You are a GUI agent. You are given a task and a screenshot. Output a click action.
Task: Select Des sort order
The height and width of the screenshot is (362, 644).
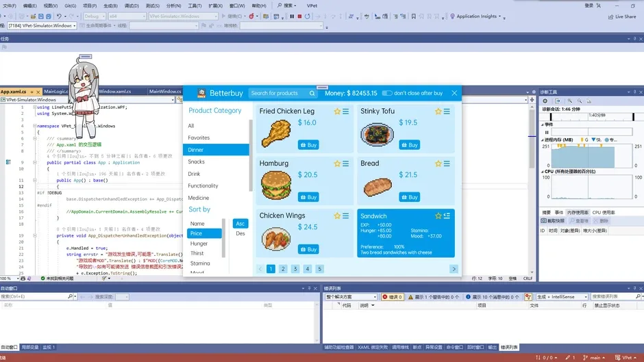[240, 233]
